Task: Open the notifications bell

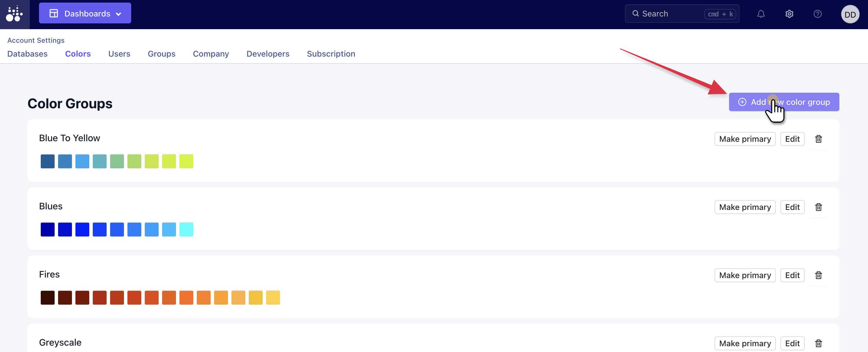Action: (x=761, y=14)
